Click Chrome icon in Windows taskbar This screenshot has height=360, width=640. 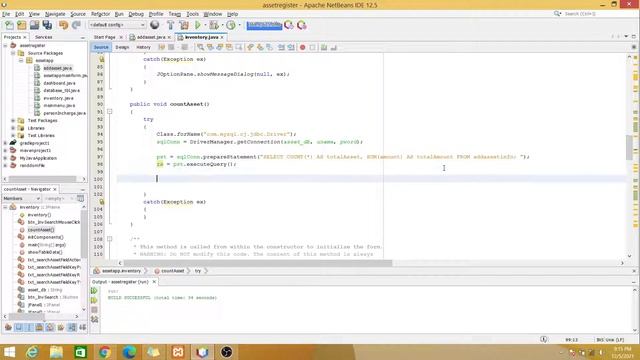pos(104,352)
